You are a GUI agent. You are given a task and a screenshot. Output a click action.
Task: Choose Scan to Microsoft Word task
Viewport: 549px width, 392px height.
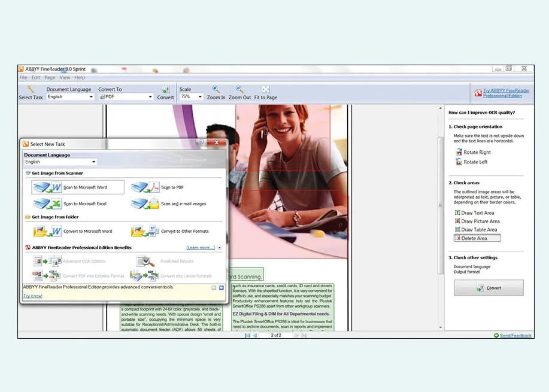pos(78,187)
